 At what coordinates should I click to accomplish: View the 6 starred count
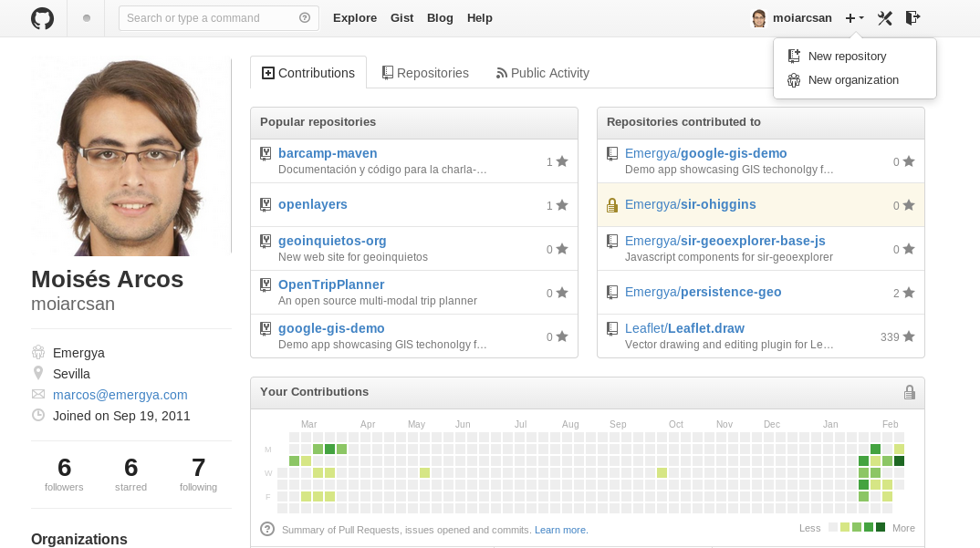[130, 474]
